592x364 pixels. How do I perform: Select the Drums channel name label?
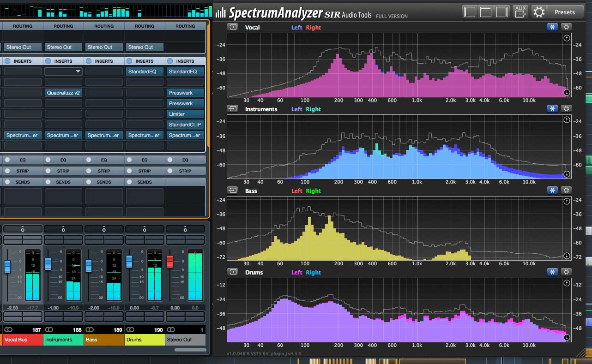145,340
